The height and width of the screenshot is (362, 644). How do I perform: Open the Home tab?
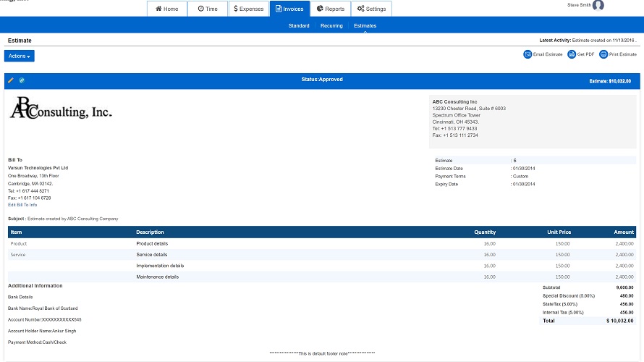tap(166, 9)
